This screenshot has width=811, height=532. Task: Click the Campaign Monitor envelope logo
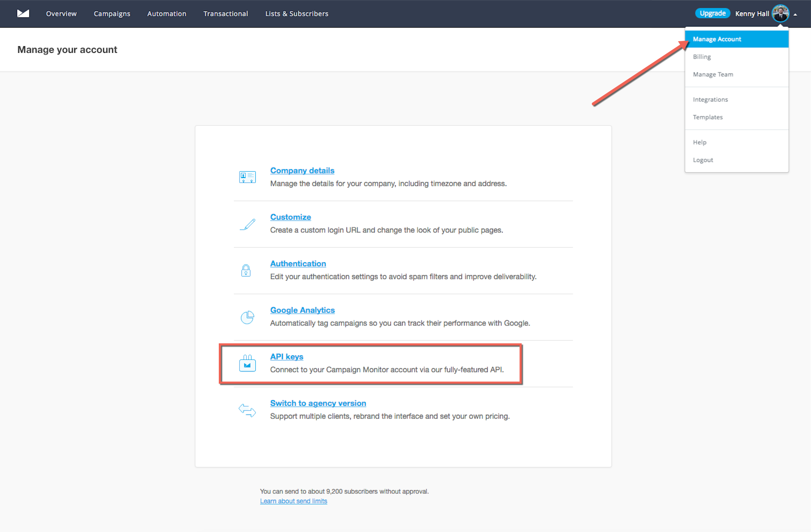click(23, 14)
